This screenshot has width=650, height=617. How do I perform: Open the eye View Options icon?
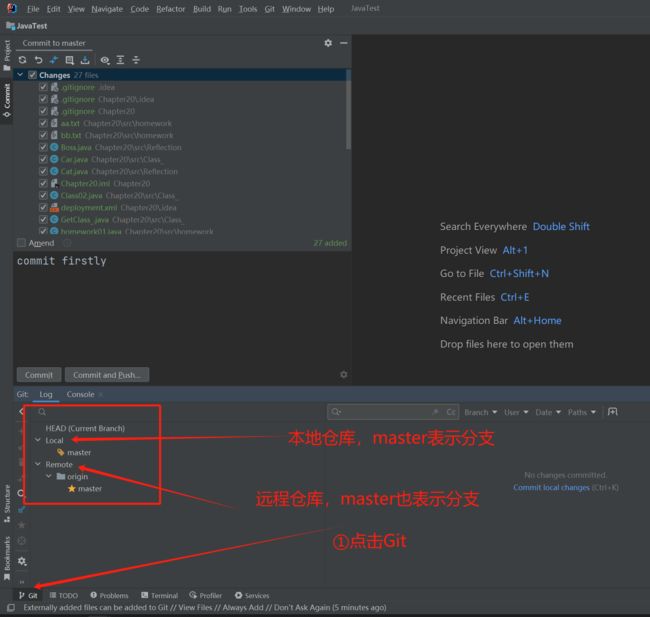coord(105,60)
